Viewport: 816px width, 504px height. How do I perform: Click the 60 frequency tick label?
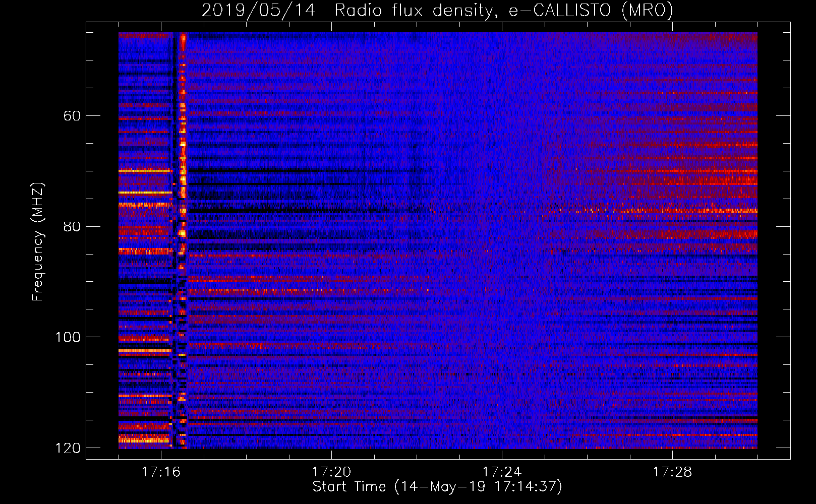[x=72, y=116]
